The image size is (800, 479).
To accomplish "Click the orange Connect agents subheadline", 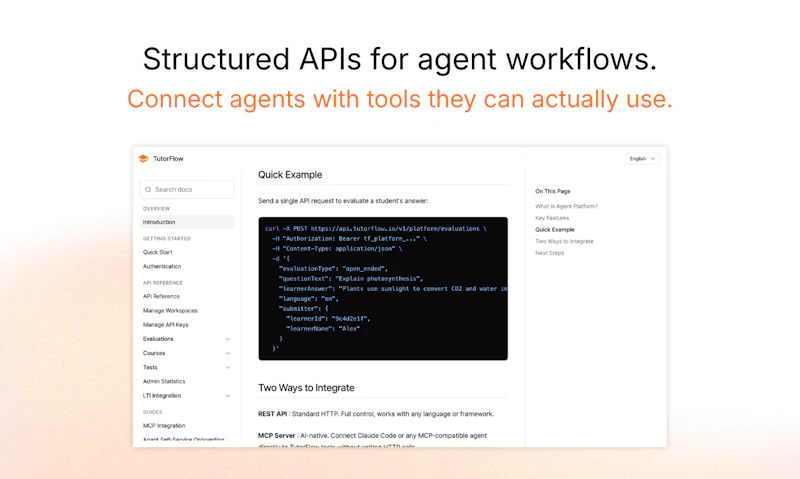I will [x=399, y=99].
